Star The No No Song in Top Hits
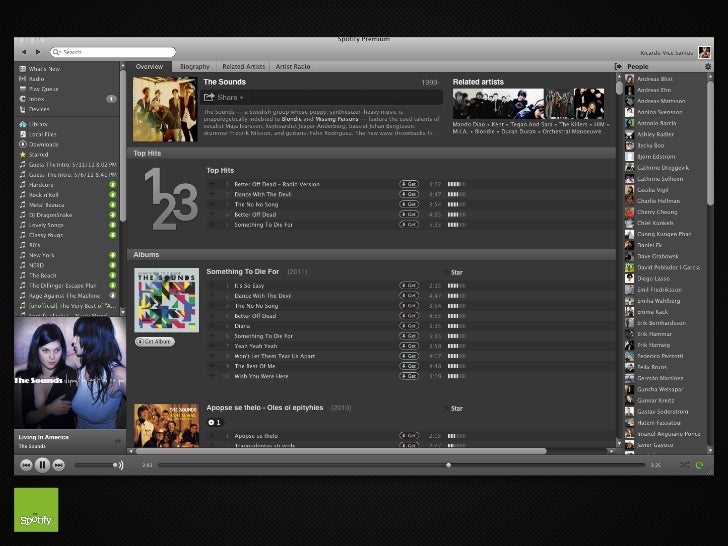The image size is (728, 546). (212, 204)
